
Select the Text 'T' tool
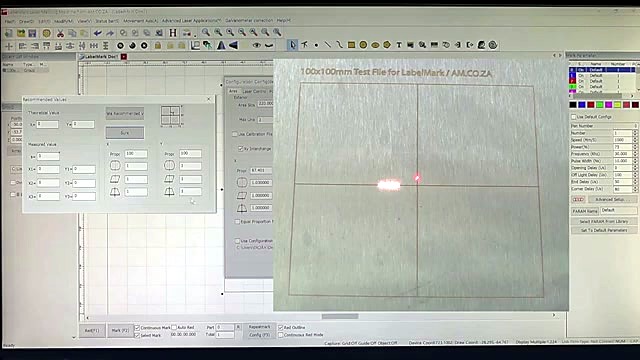(399, 45)
